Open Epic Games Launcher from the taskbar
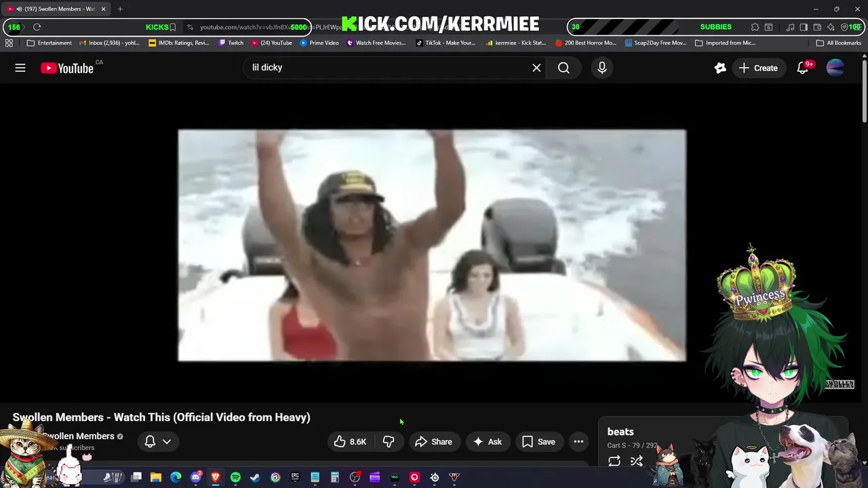This screenshot has height=488, width=868. point(295,477)
